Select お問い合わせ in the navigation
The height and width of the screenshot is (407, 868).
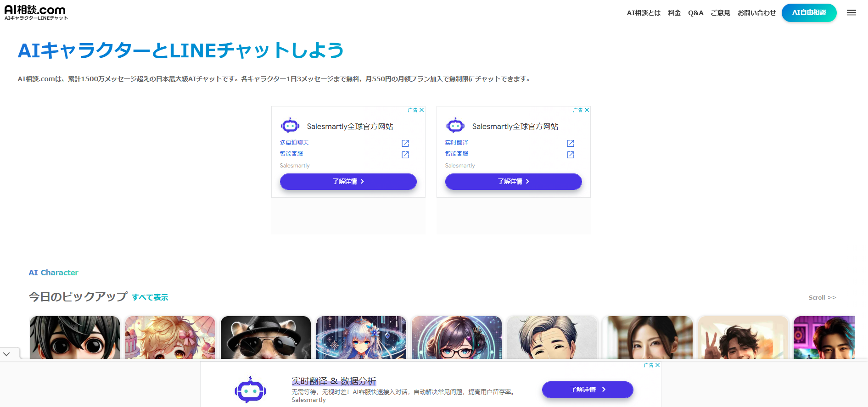pyautogui.click(x=756, y=13)
